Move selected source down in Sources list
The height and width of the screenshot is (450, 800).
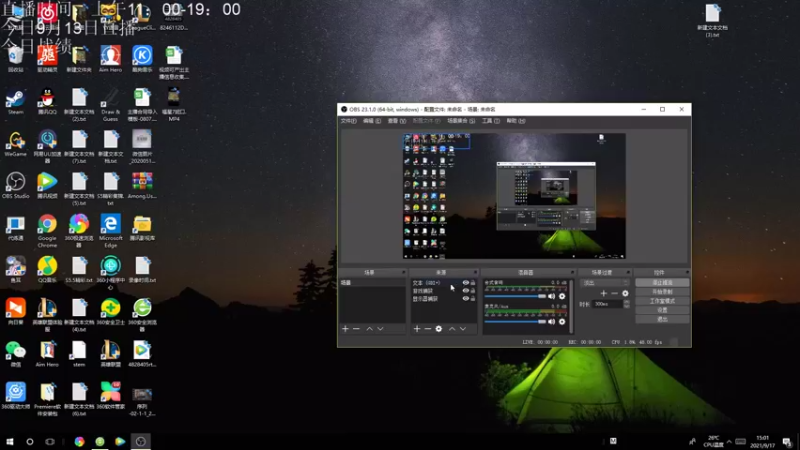click(x=463, y=329)
